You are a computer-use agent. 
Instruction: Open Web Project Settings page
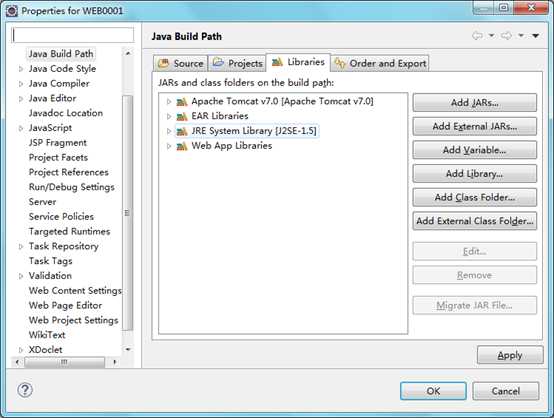73,320
